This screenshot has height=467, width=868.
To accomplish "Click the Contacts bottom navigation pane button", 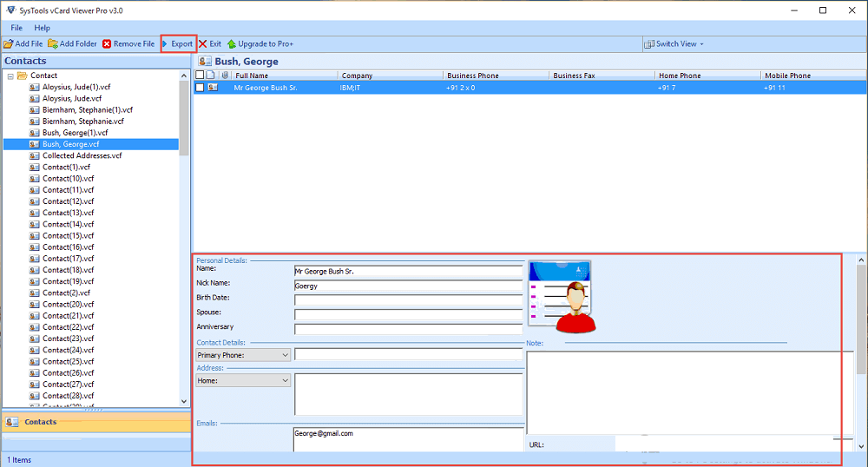I will [x=96, y=422].
